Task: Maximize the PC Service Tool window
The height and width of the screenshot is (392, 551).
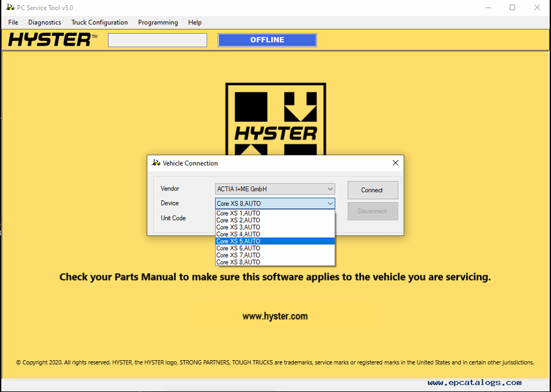Action: point(512,8)
